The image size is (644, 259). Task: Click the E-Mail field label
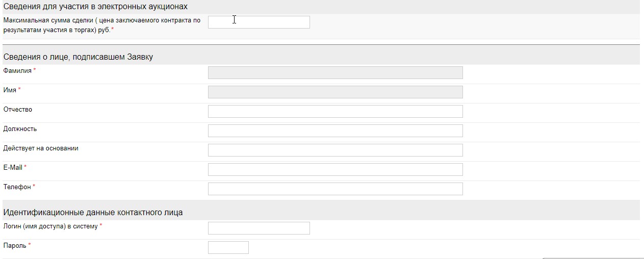13,168
